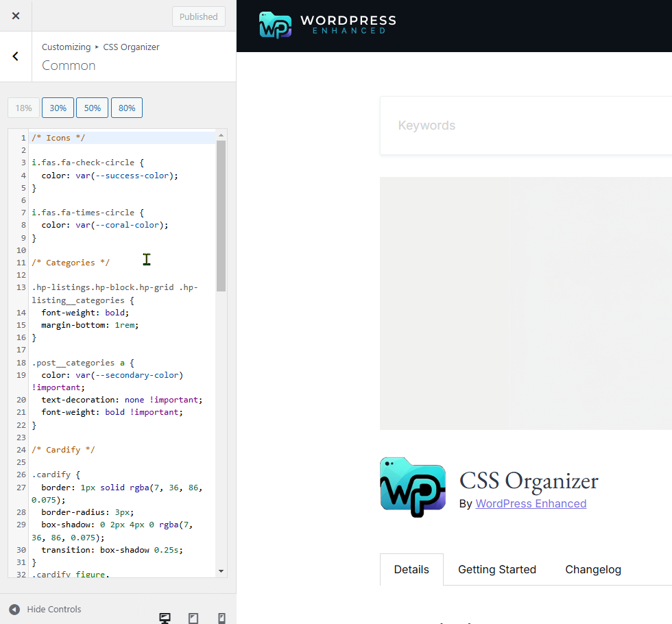Switch preview to mobile view
The image size is (672, 624).
pos(221,616)
